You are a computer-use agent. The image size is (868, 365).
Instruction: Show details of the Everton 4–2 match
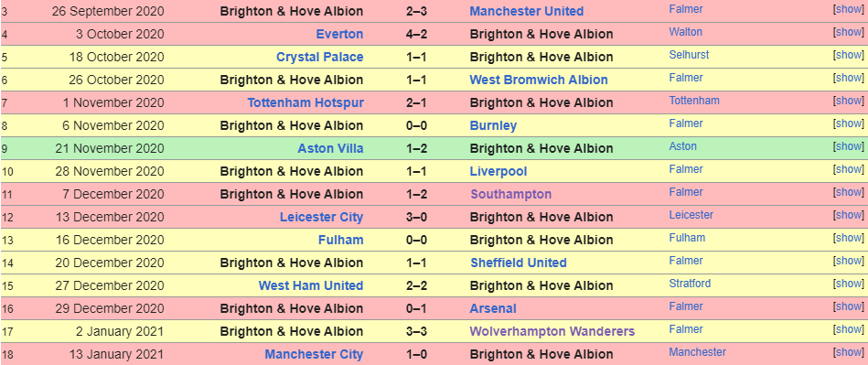click(x=849, y=32)
